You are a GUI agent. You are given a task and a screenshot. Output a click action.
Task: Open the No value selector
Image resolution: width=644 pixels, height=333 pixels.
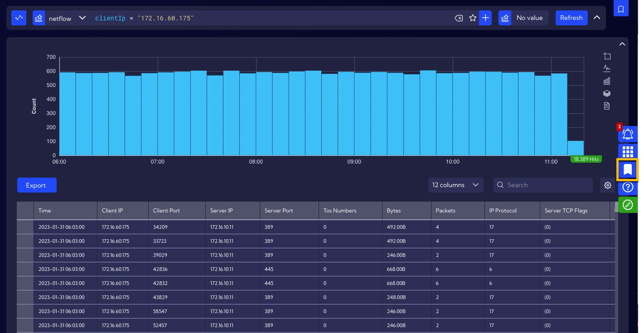point(529,18)
